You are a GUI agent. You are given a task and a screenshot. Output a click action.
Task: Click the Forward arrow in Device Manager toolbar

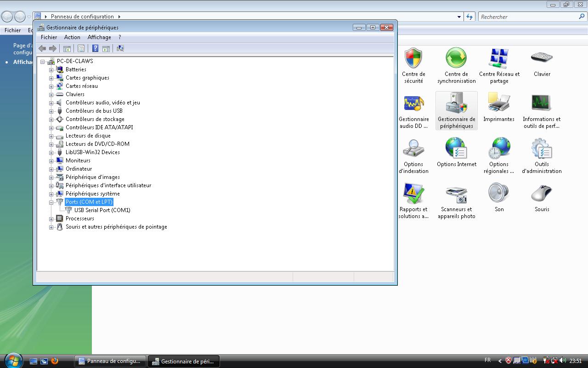(53, 48)
